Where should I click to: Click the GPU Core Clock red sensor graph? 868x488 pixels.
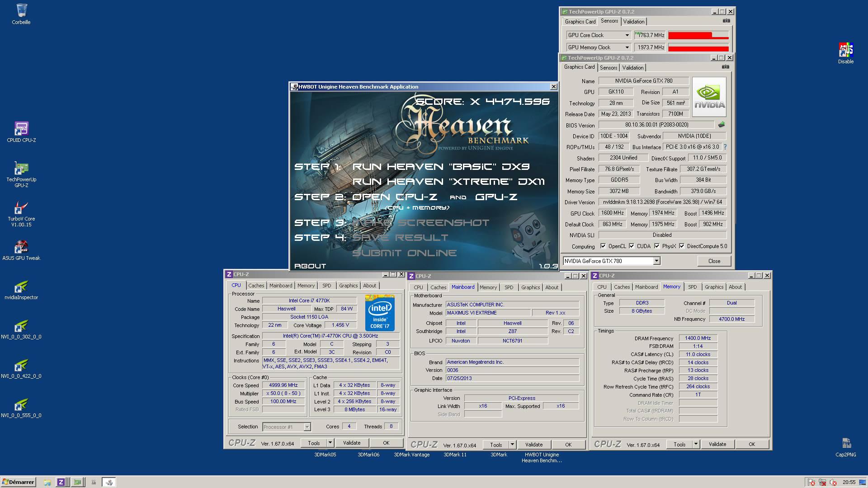tap(698, 35)
